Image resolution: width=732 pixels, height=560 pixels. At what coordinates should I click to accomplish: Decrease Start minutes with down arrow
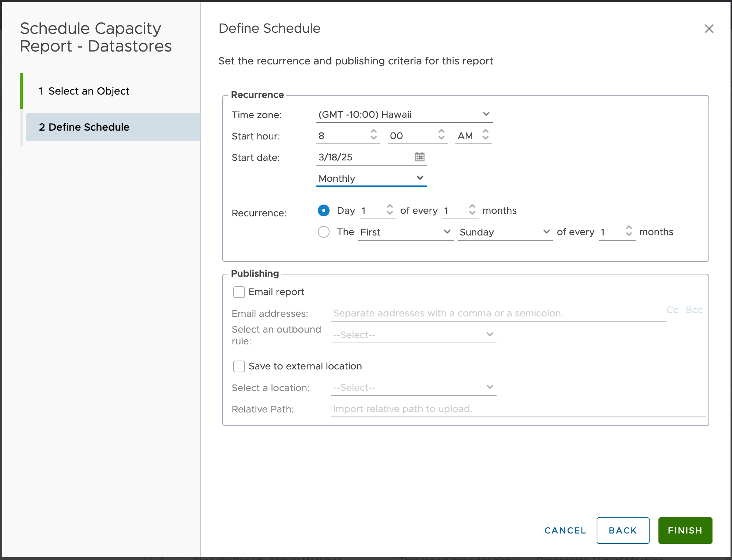pos(441,138)
